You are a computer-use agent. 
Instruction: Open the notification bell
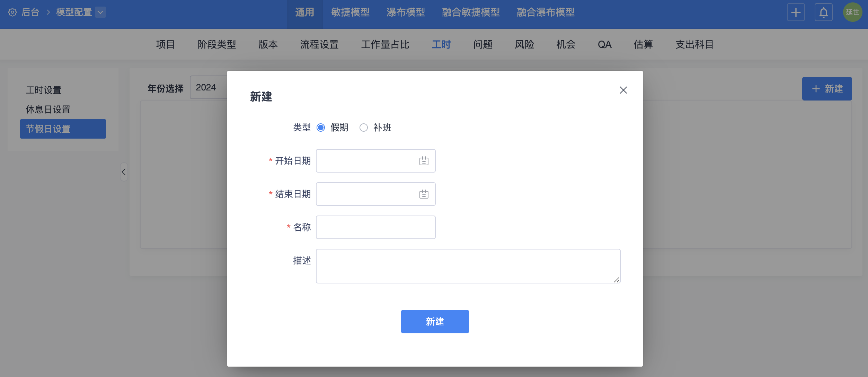tap(823, 12)
